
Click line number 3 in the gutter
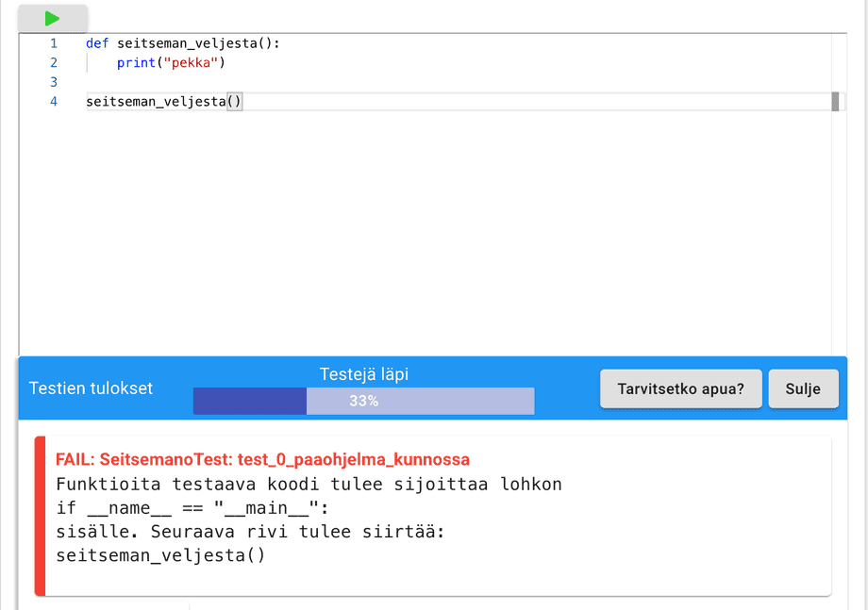coord(54,82)
